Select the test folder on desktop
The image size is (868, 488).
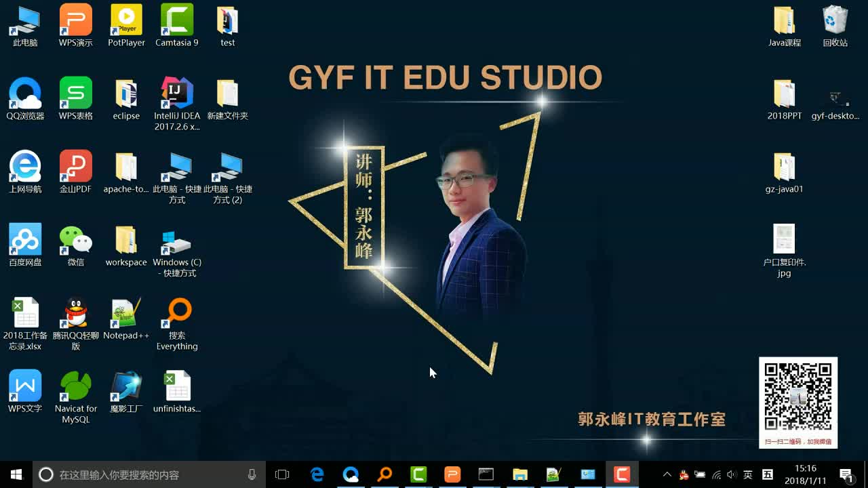click(228, 26)
